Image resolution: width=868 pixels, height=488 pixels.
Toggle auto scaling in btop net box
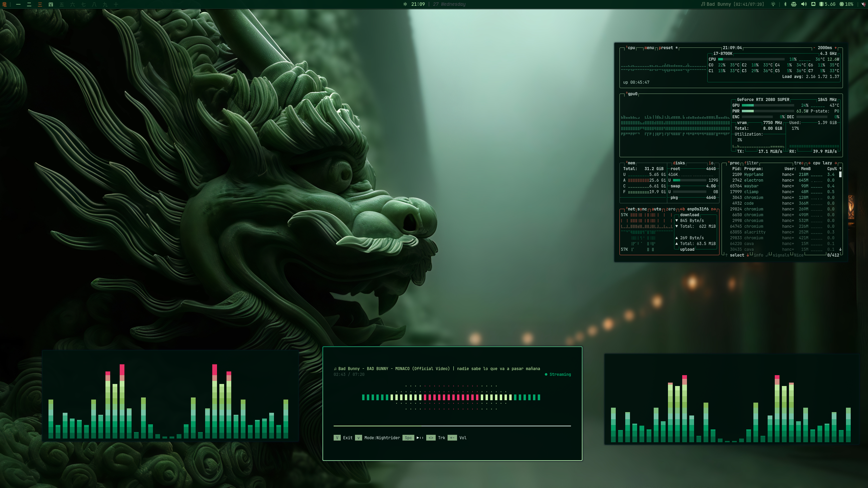coord(656,209)
